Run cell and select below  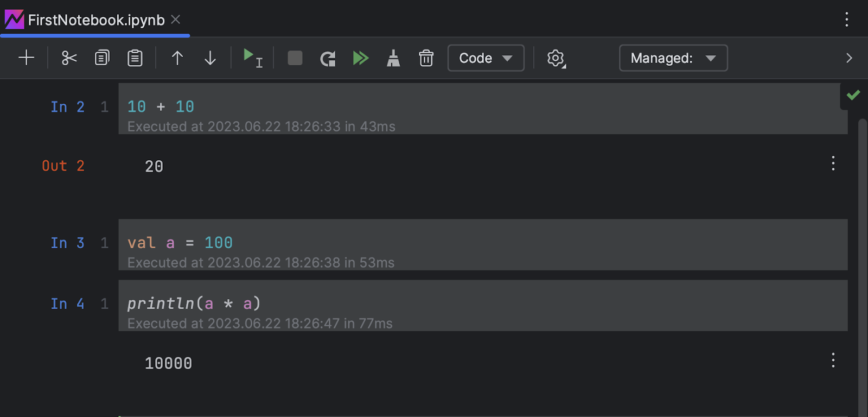(252, 58)
